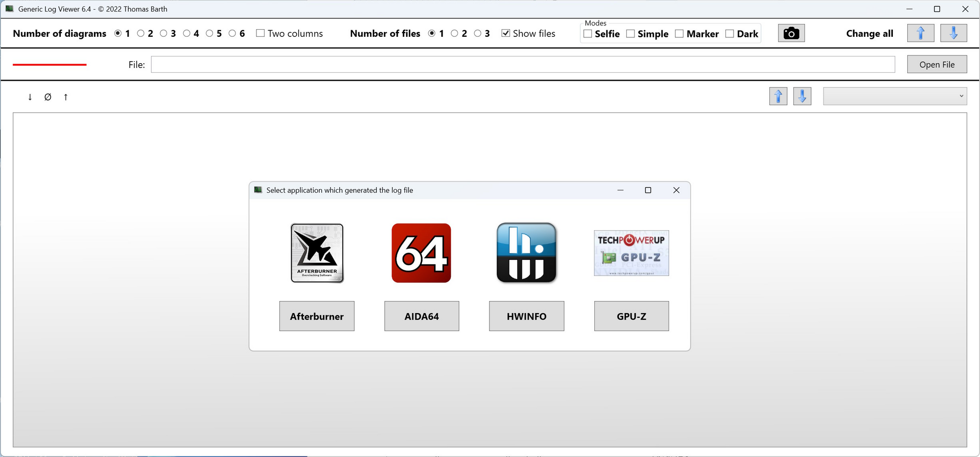
Task: Click the Open File button
Action: click(937, 65)
